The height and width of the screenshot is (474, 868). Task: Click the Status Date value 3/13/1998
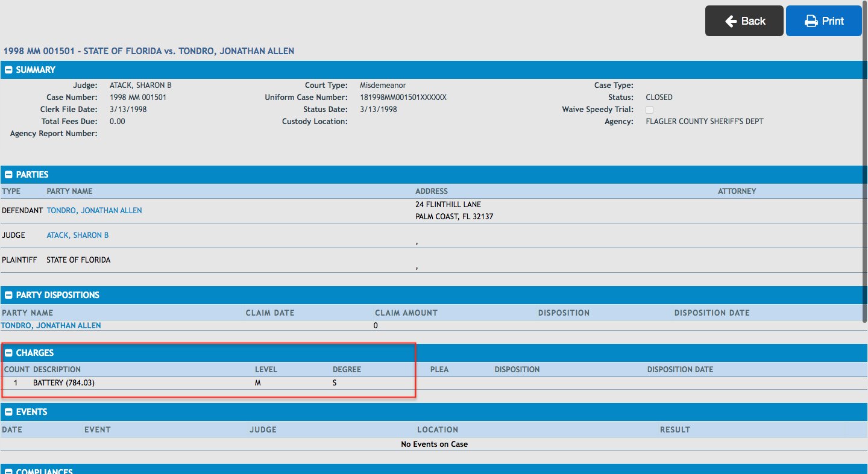379,110
